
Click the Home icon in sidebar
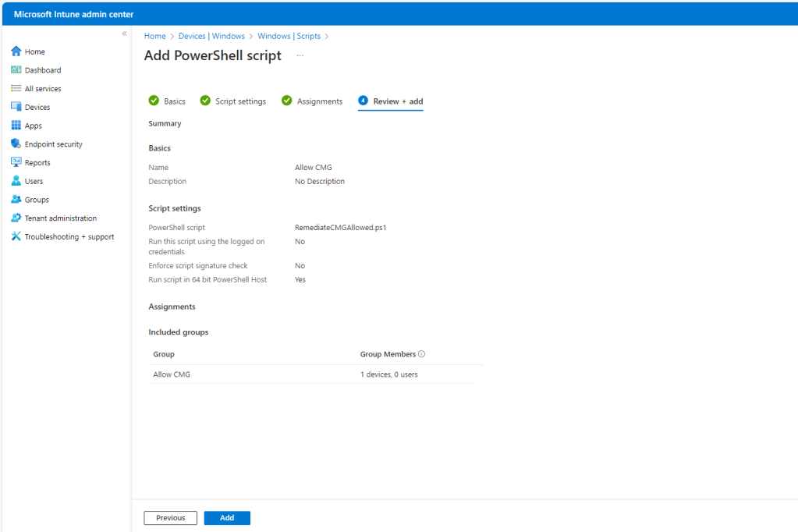point(16,51)
